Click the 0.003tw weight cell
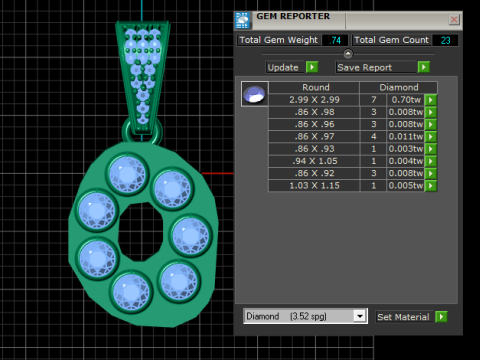Image resolution: width=480 pixels, height=360 pixels. coord(406,149)
